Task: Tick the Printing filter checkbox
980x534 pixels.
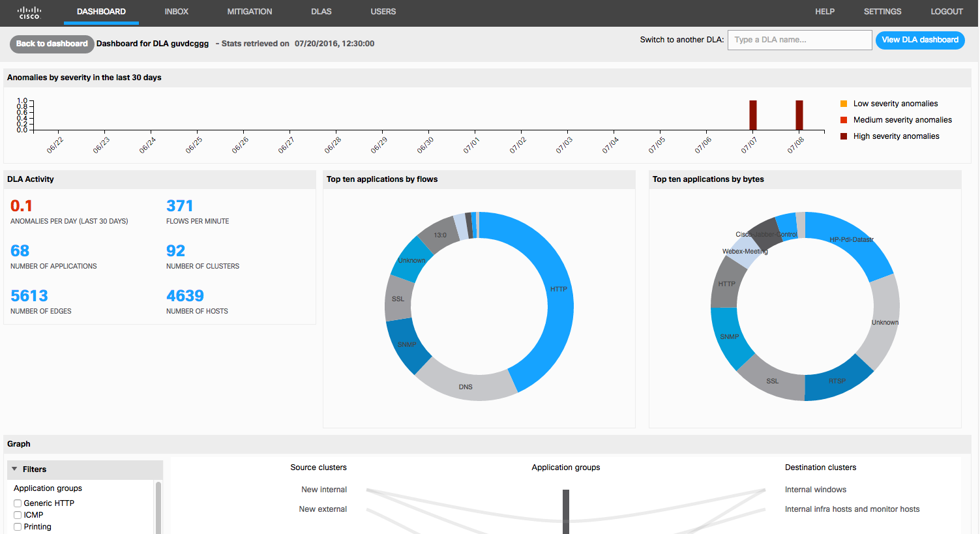Action: coord(18,527)
